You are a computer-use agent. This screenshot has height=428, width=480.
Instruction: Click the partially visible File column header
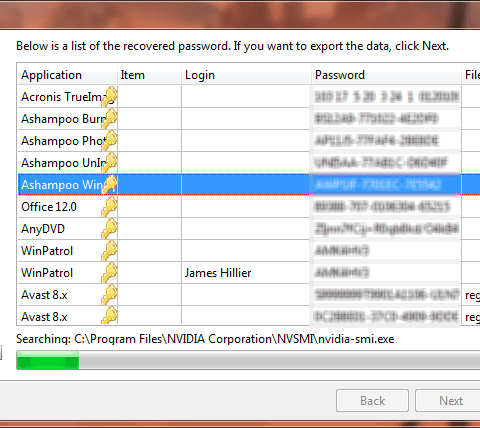471,75
